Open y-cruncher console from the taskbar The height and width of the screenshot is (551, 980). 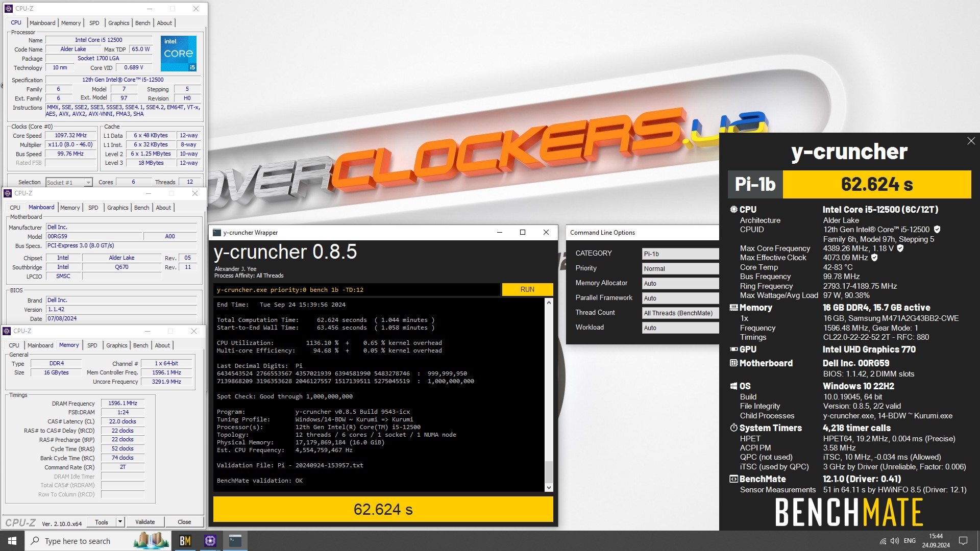coord(235,541)
